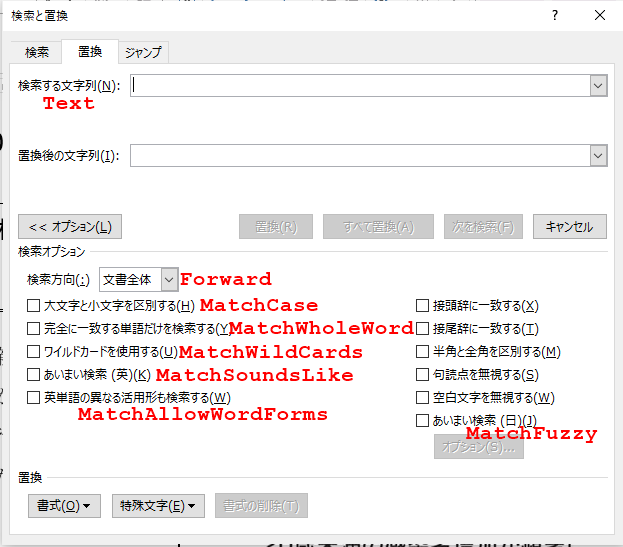
Task: Open the 特殊文字(E) dropdown button
Action: [x=158, y=506]
